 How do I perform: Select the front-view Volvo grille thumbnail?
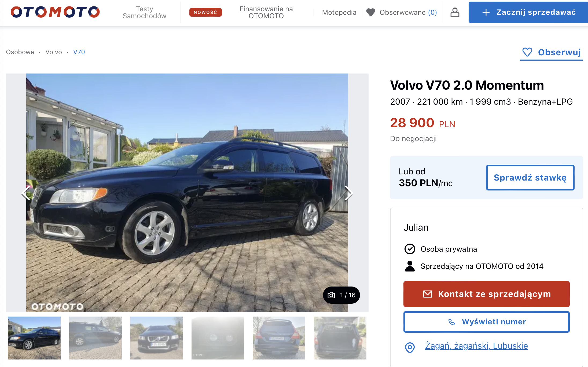(157, 338)
